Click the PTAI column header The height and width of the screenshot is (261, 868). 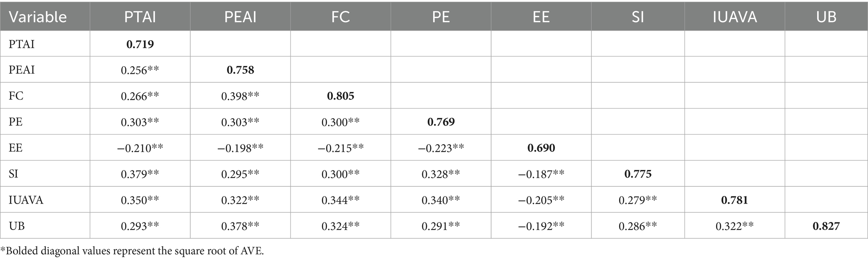coord(140,17)
